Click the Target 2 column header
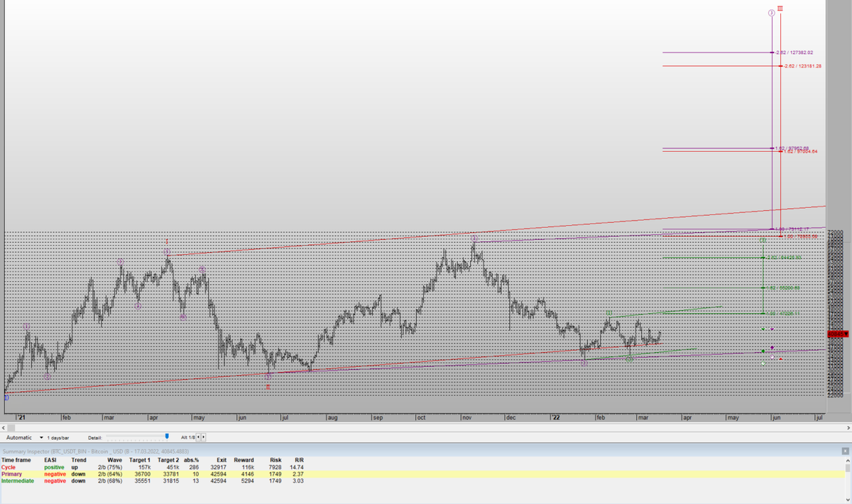Image resolution: width=852 pixels, height=504 pixels. coord(168,461)
